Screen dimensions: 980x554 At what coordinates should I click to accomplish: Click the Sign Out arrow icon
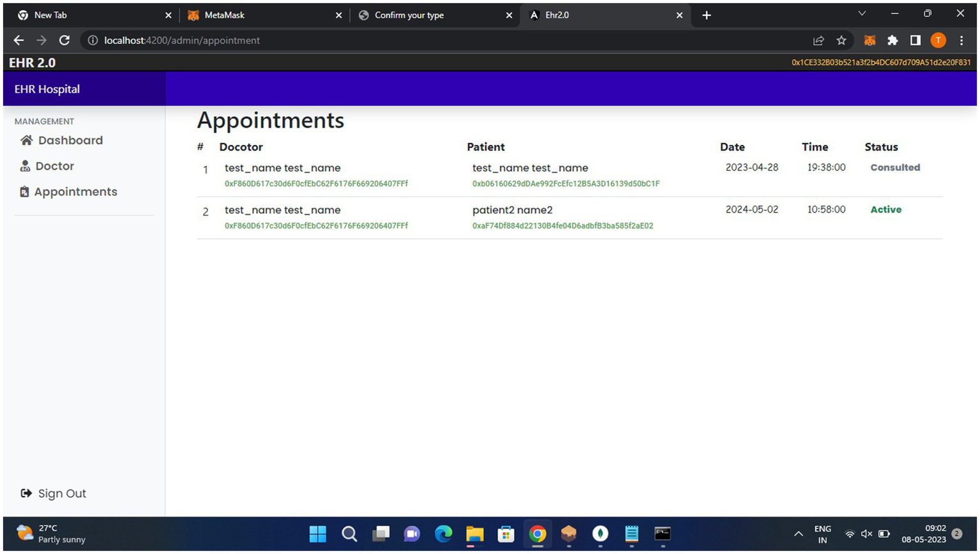click(26, 493)
